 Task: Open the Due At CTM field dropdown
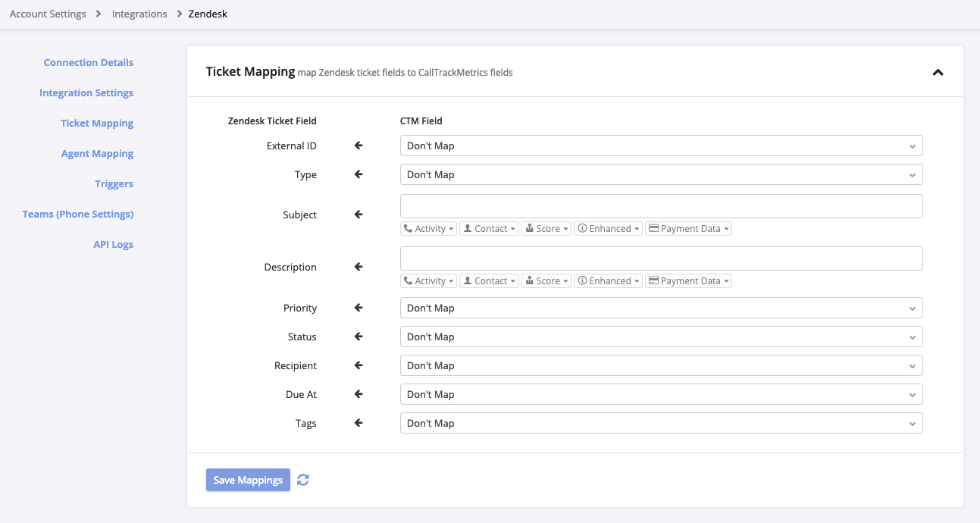click(x=661, y=394)
